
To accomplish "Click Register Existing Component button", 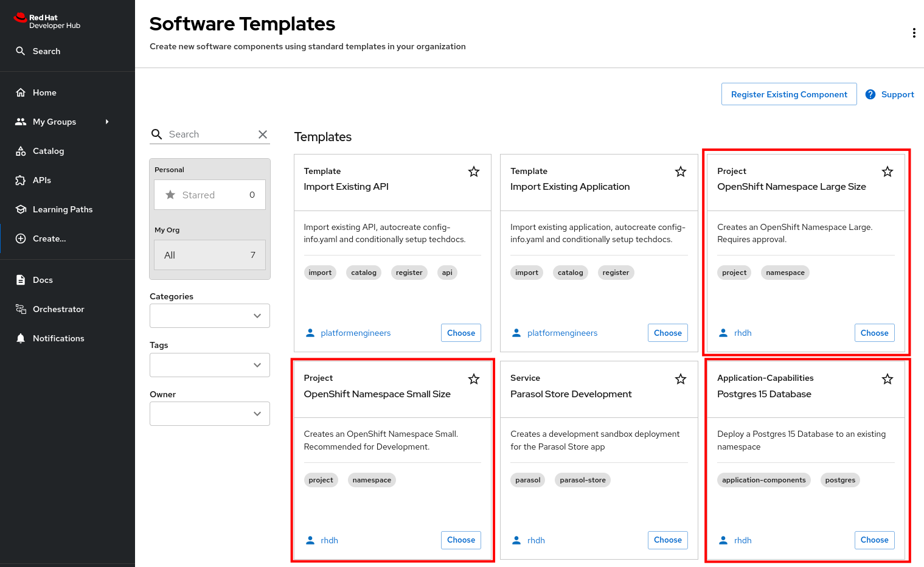I will 789,94.
